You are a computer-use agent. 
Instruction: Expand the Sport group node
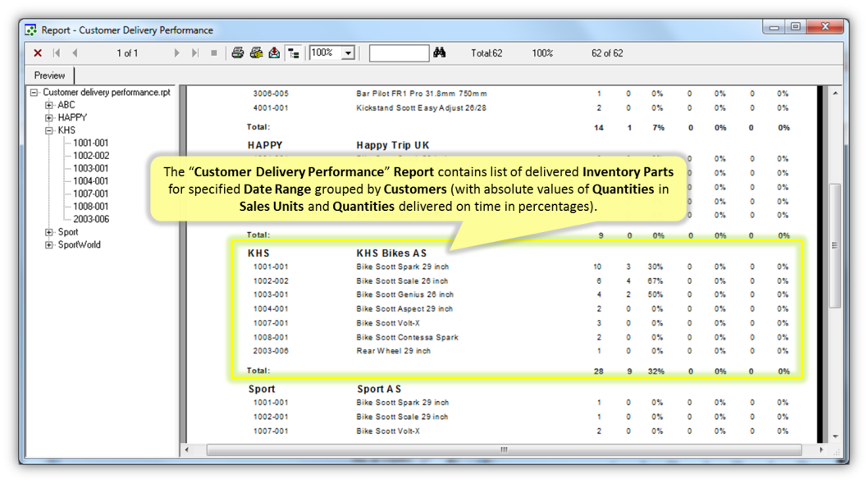pyautogui.click(x=49, y=232)
